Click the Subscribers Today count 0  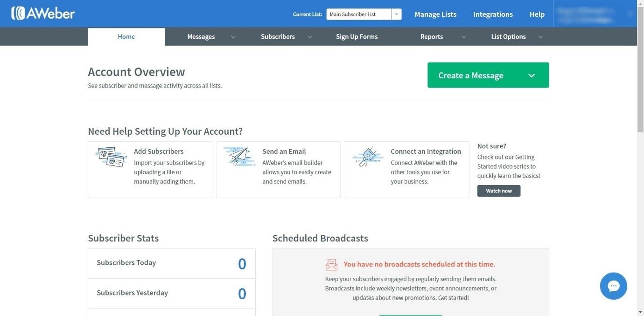click(x=242, y=264)
